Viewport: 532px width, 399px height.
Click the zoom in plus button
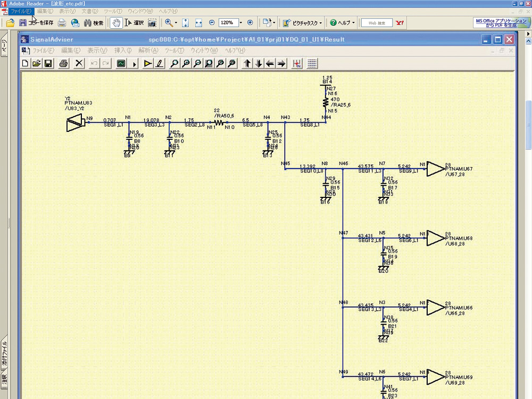(250, 23)
